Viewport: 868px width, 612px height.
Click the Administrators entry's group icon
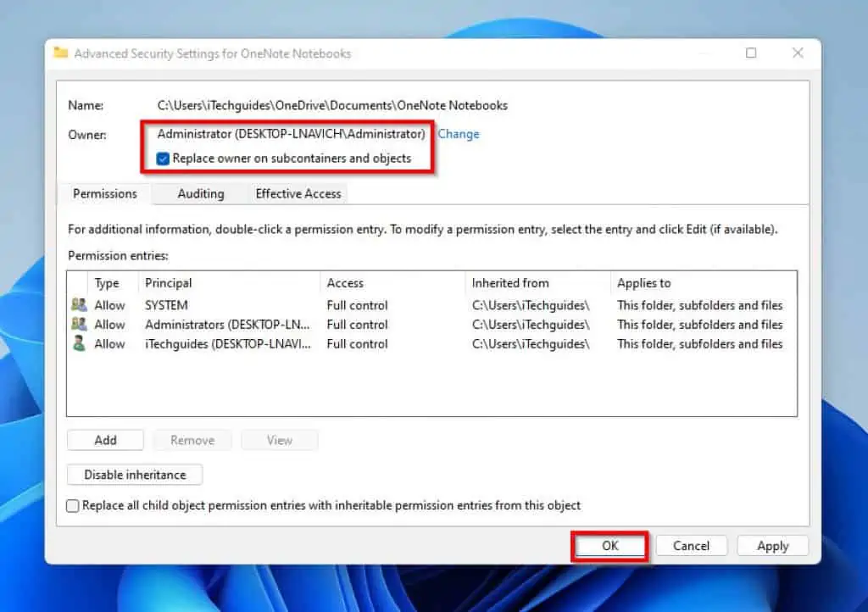tap(78, 324)
